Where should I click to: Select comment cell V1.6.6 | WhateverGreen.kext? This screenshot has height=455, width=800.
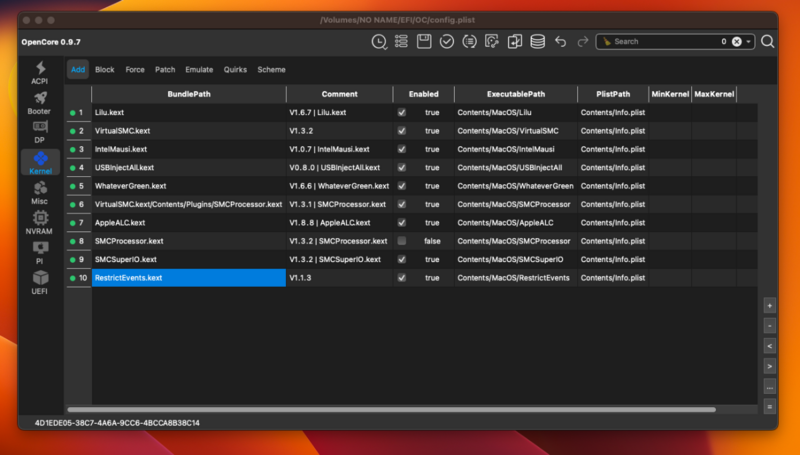pos(340,186)
